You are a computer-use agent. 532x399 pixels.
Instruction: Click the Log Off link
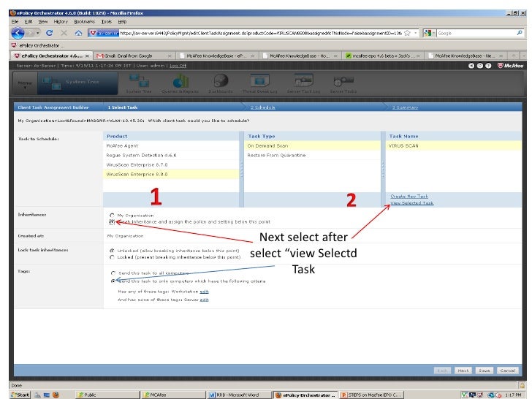(x=178, y=66)
